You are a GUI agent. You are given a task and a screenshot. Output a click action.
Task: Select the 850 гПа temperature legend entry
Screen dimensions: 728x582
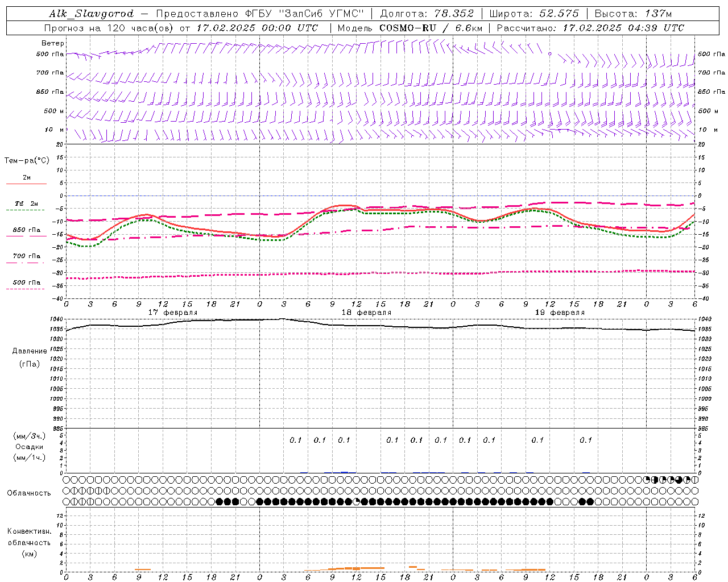pyautogui.click(x=26, y=232)
